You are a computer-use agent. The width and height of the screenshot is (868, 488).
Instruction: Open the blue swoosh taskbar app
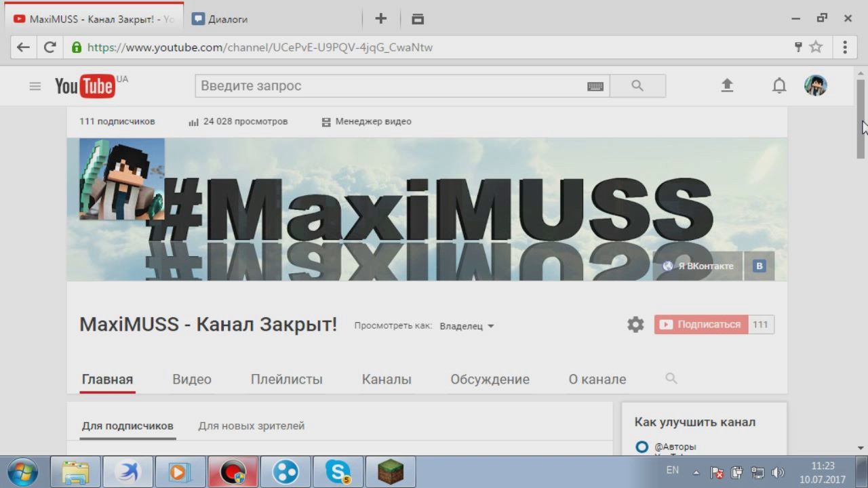click(x=127, y=472)
